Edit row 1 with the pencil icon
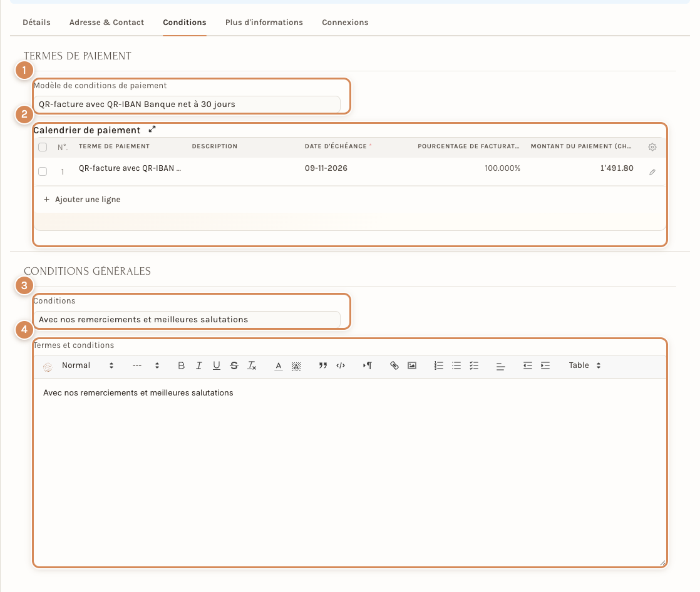 click(652, 172)
